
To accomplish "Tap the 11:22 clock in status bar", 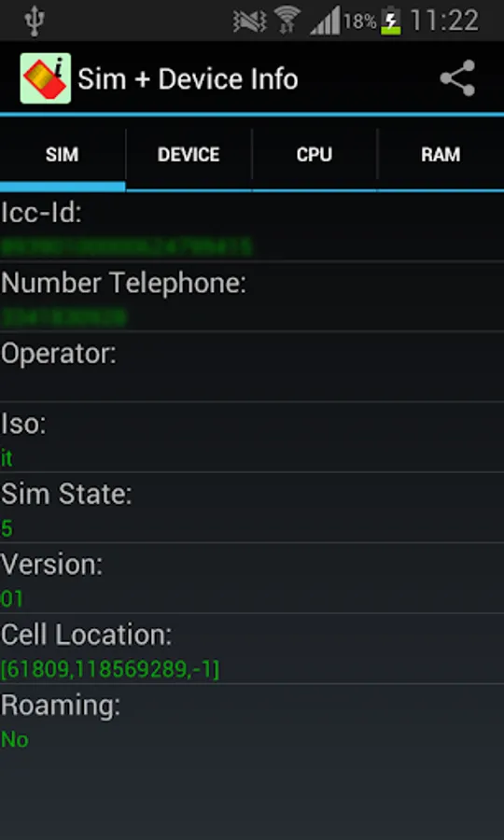I will pyautogui.click(x=444, y=21).
